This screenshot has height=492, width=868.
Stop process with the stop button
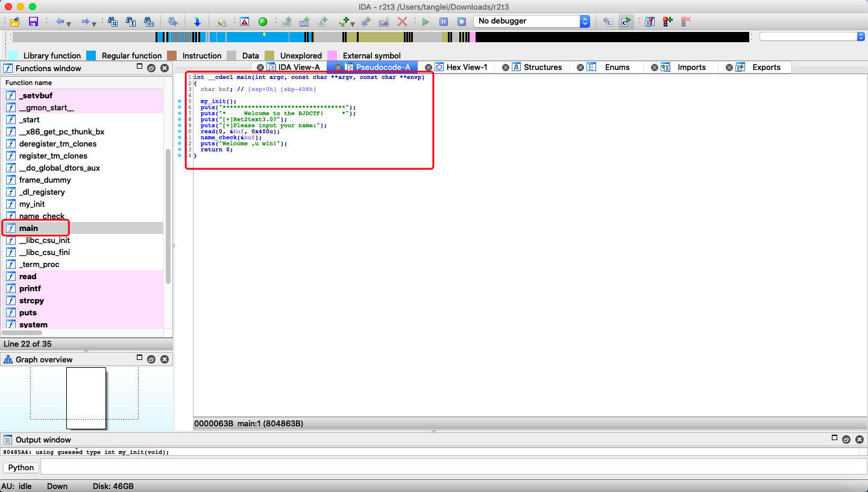(x=462, y=22)
